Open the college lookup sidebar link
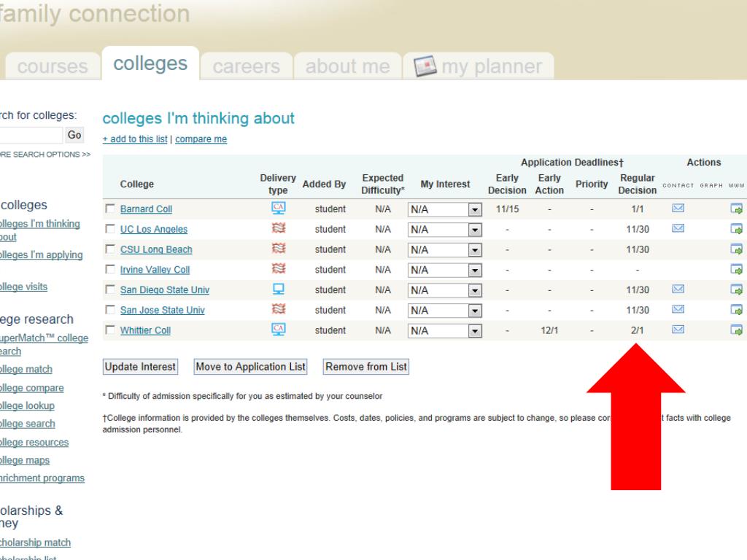This screenshot has height=560, width=747. tap(27, 405)
